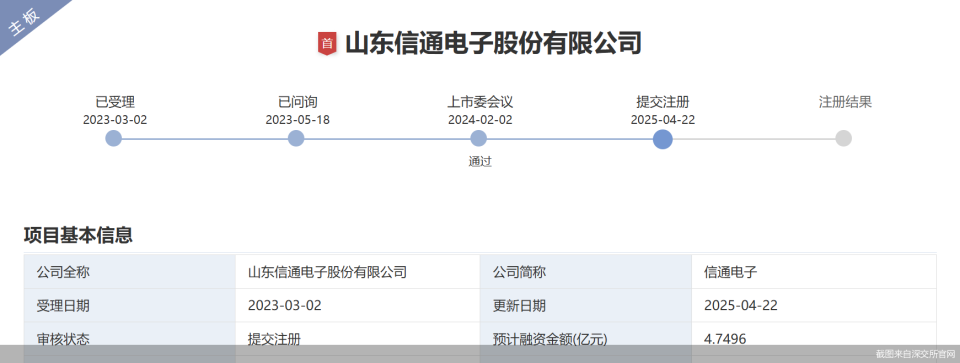Click the 项目基本信息 section heading
960x363 pixels.
tap(78, 235)
